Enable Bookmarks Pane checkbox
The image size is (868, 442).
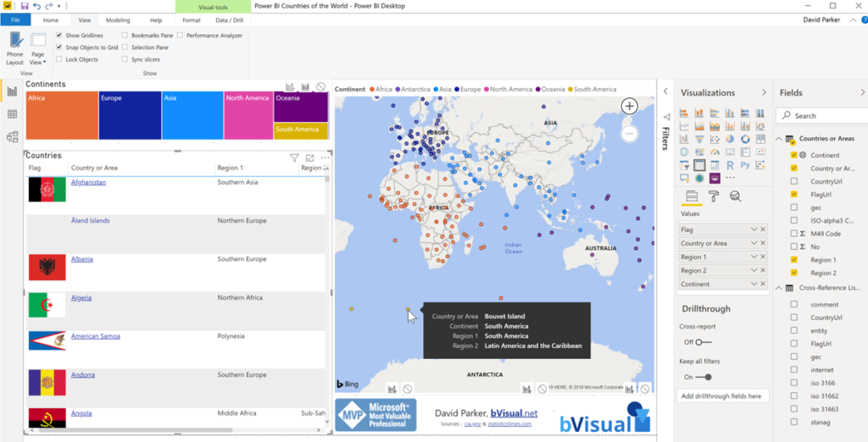tap(125, 36)
